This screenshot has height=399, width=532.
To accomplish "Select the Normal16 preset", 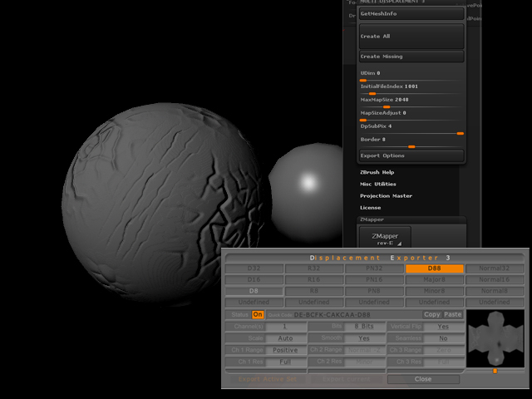I will click(x=495, y=279).
